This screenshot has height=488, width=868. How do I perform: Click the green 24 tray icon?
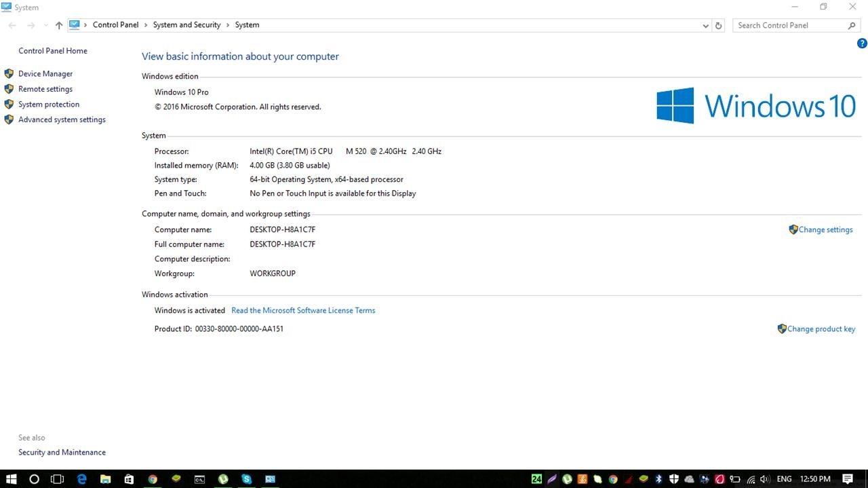point(536,479)
